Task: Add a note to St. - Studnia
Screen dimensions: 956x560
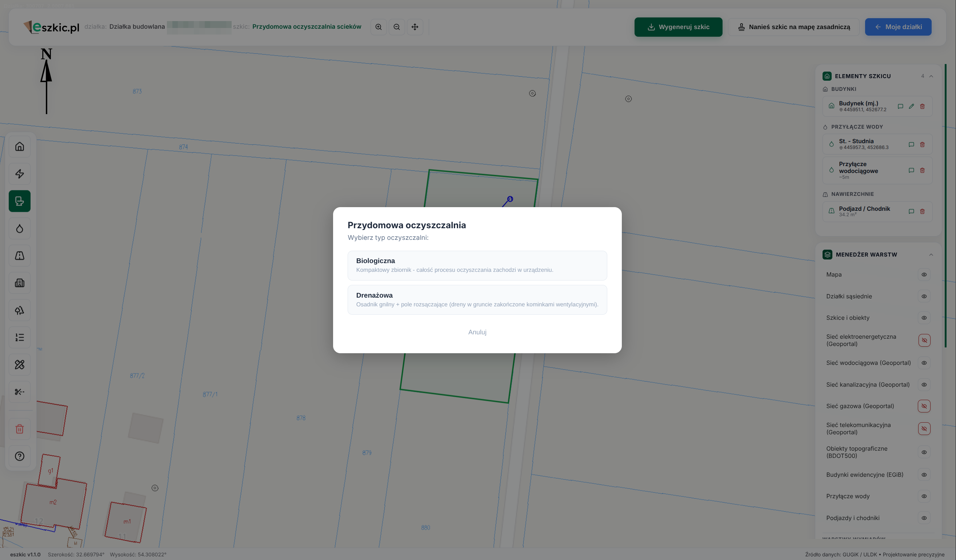Action: coord(911,145)
